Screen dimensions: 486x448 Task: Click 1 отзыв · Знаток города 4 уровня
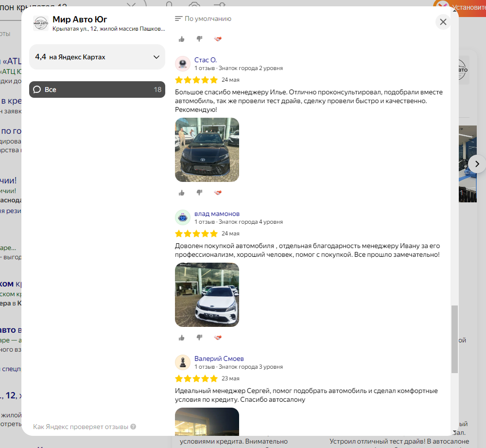coord(238,222)
